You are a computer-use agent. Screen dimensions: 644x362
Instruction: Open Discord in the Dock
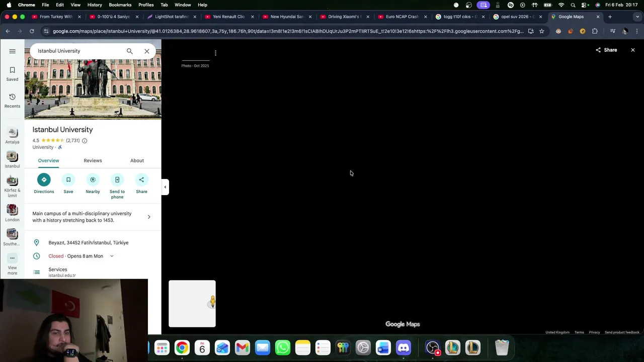coord(404,347)
